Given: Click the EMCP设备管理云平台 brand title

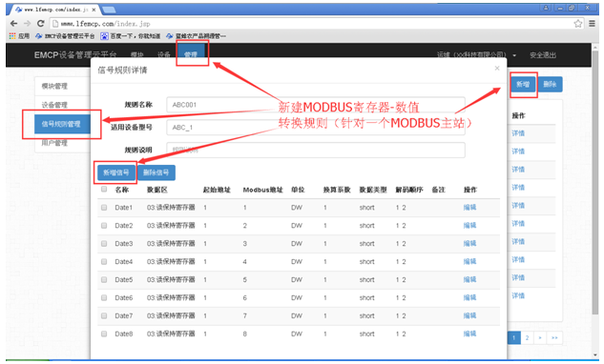Looking at the screenshot, I should pyautogui.click(x=75, y=55).
